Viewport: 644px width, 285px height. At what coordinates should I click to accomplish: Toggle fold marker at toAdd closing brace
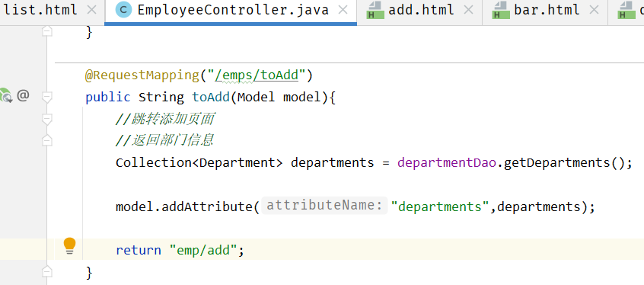pos(47,271)
